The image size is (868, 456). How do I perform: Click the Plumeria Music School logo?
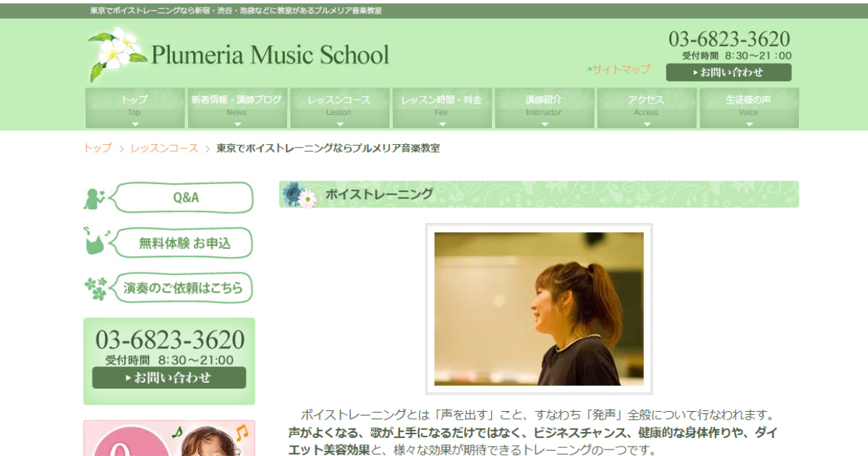click(239, 55)
